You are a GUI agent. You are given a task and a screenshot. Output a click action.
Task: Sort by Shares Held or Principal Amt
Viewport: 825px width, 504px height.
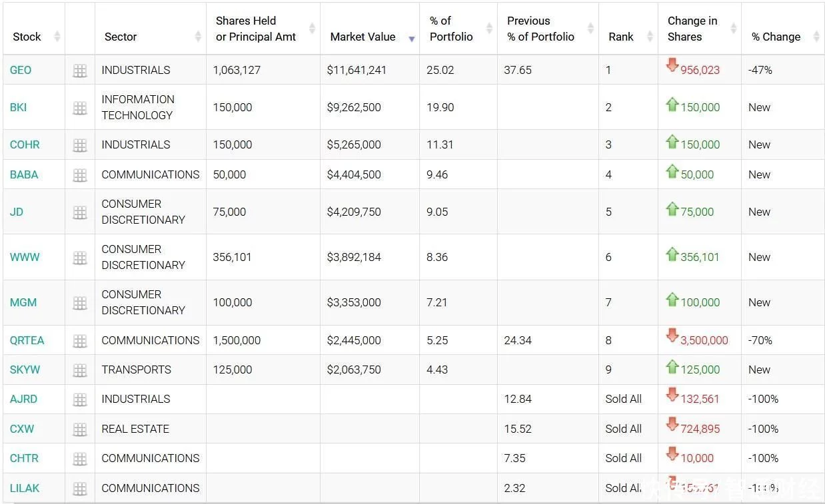click(x=263, y=29)
